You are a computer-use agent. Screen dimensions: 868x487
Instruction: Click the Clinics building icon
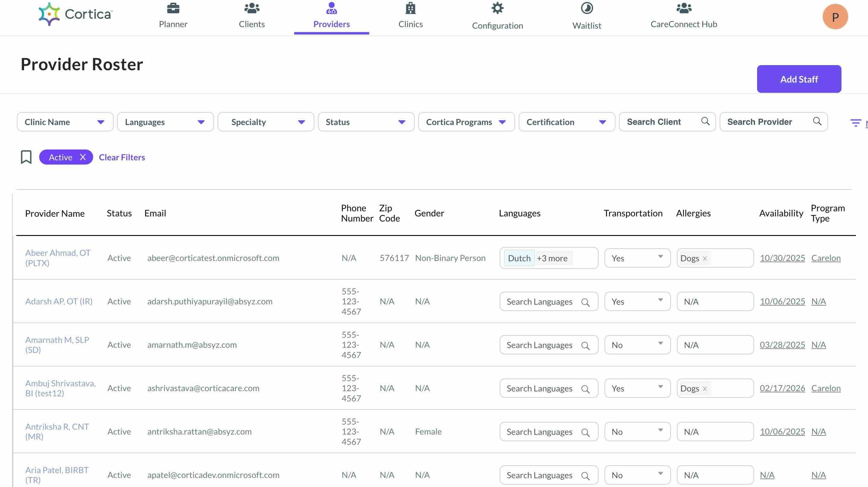tap(410, 8)
